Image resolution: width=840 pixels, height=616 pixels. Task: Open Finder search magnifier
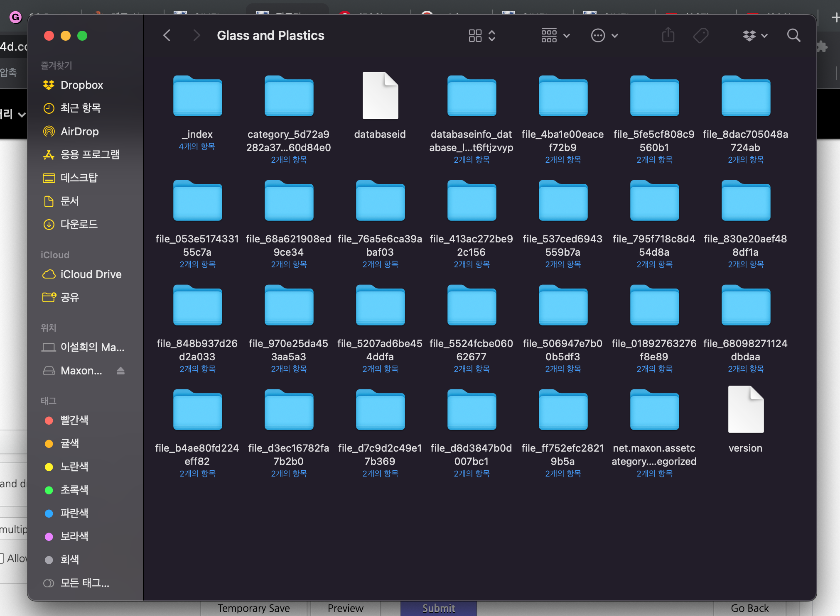(x=793, y=36)
